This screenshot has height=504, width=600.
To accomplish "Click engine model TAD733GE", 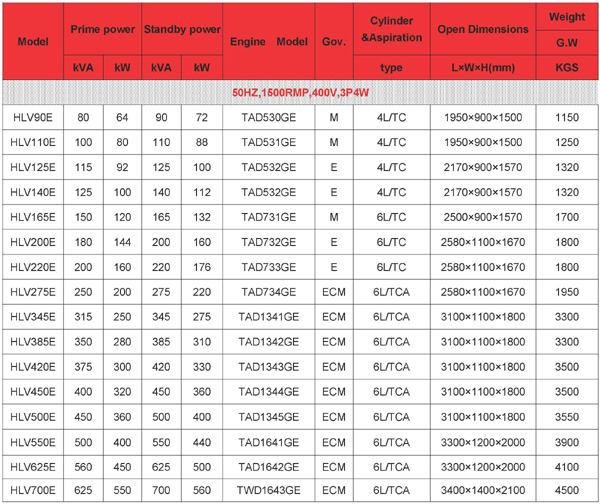I will 269,267.
